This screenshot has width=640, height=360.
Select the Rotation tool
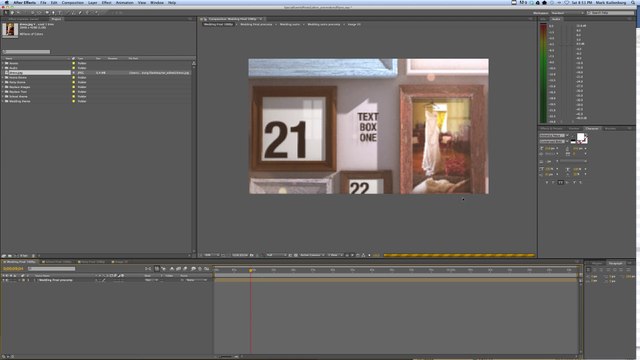click(x=33, y=13)
